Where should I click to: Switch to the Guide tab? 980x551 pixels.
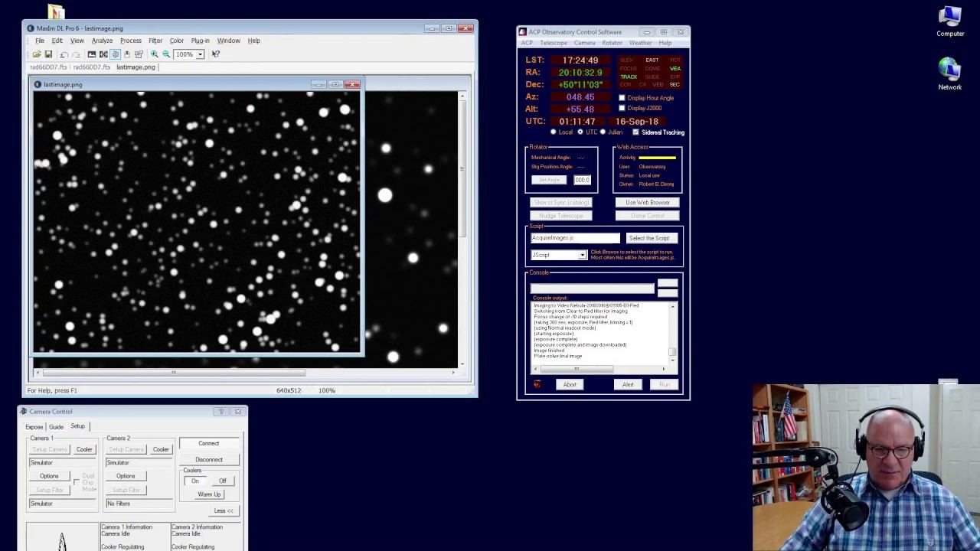pos(56,427)
